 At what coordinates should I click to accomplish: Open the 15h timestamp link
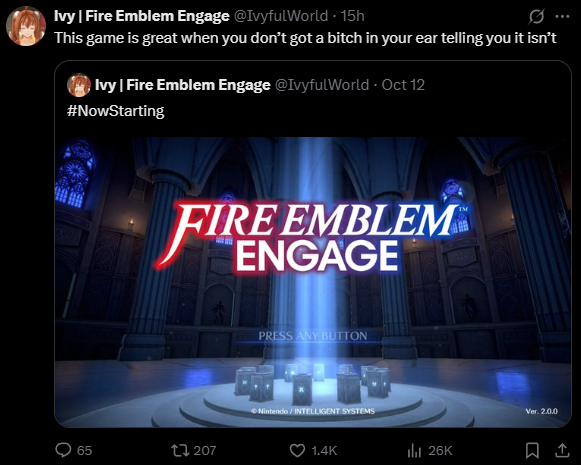pos(352,16)
